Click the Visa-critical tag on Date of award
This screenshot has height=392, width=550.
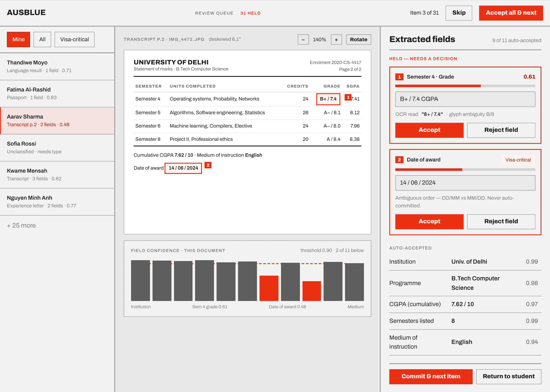tap(518, 160)
